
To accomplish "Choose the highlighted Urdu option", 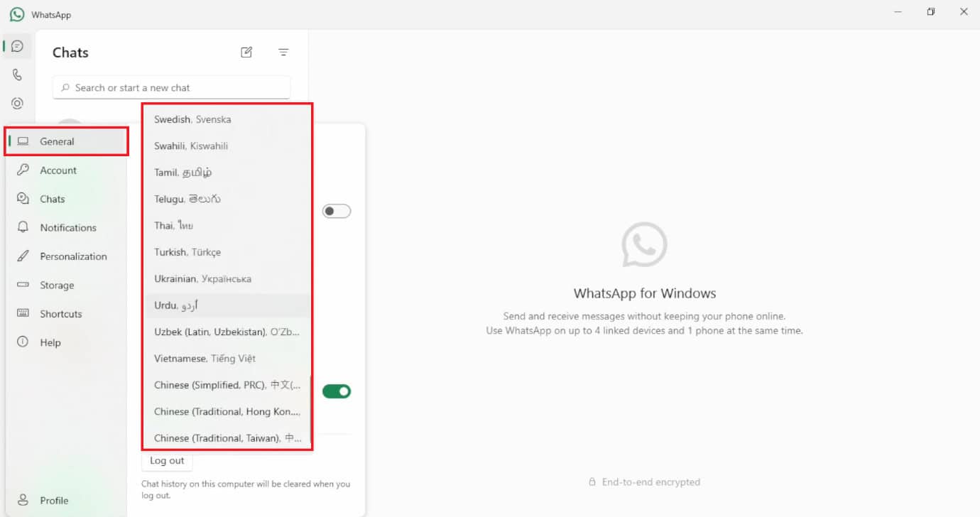I will (227, 305).
